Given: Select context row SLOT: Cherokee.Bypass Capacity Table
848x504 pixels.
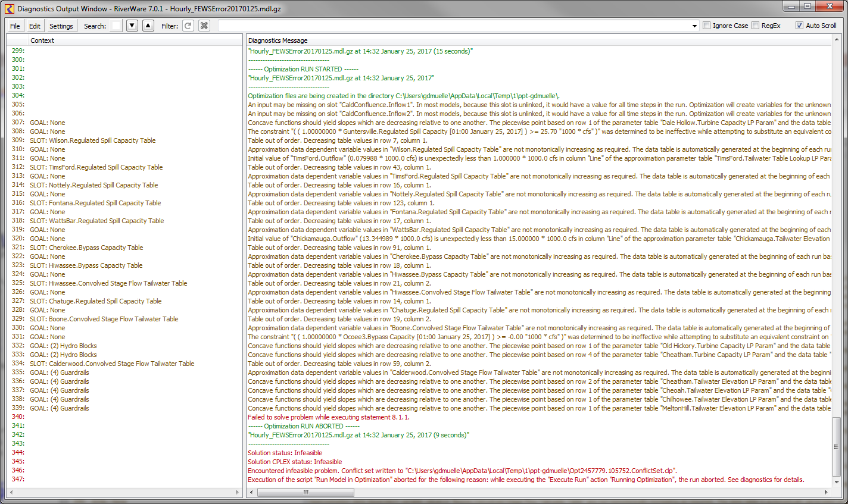Looking at the screenshot, I should point(86,248).
